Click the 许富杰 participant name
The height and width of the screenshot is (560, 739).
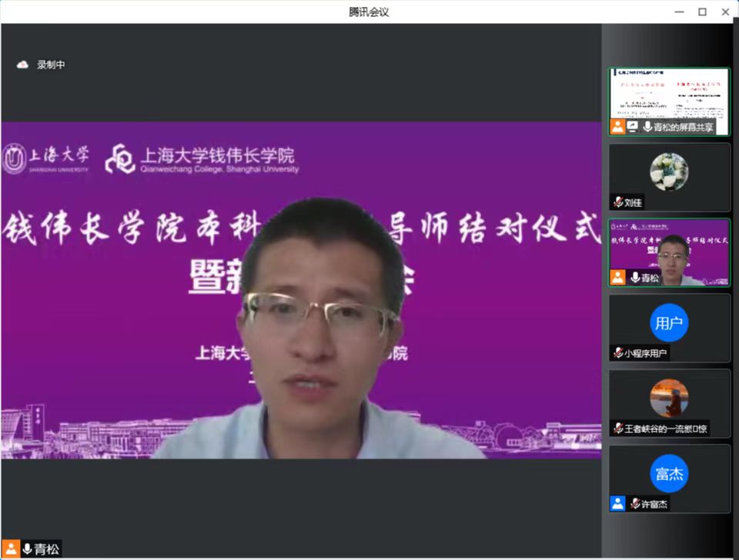point(654,504)
